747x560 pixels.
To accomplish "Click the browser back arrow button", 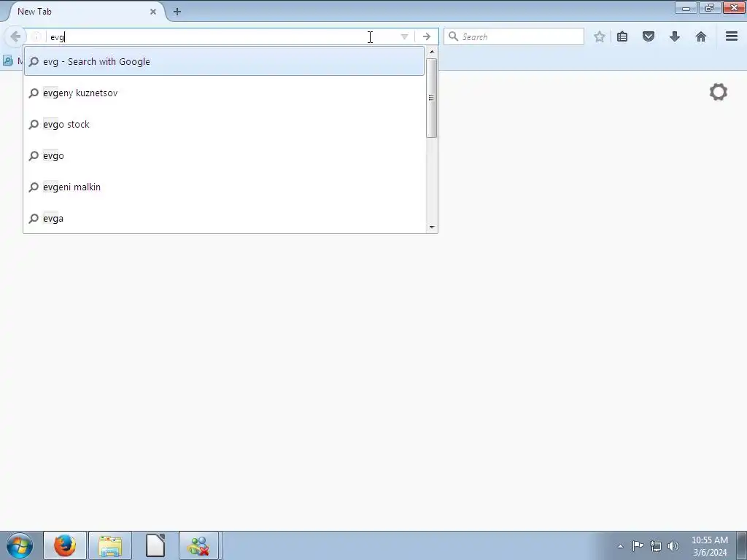I will point(15,36).
